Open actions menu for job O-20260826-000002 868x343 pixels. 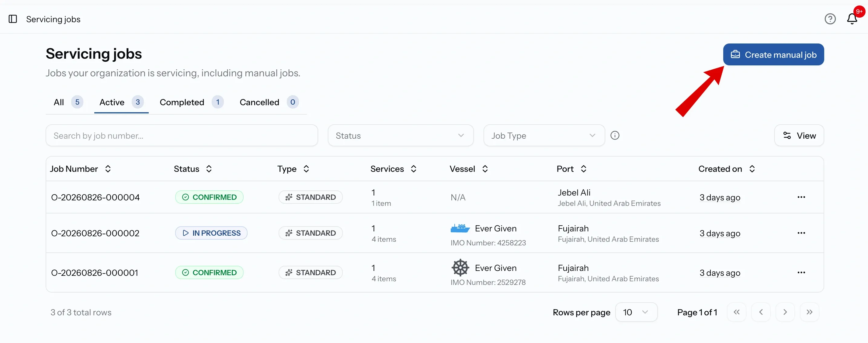pos(801,233)
